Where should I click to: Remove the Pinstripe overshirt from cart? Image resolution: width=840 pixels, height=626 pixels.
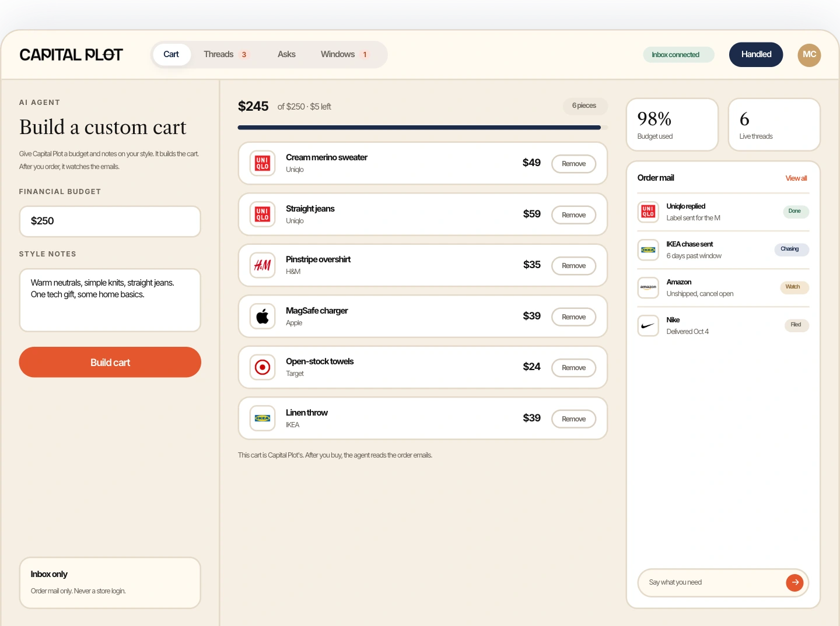point(573,266)
